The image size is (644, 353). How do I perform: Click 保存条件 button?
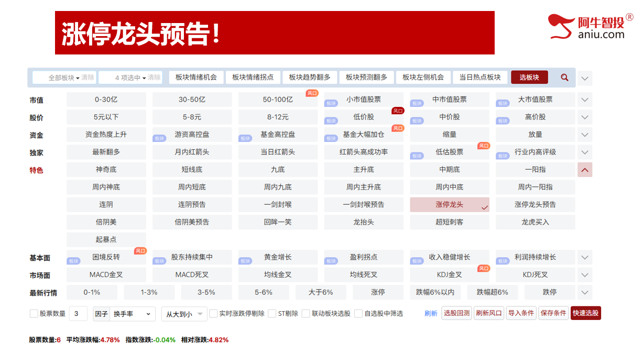coord(553,313)
